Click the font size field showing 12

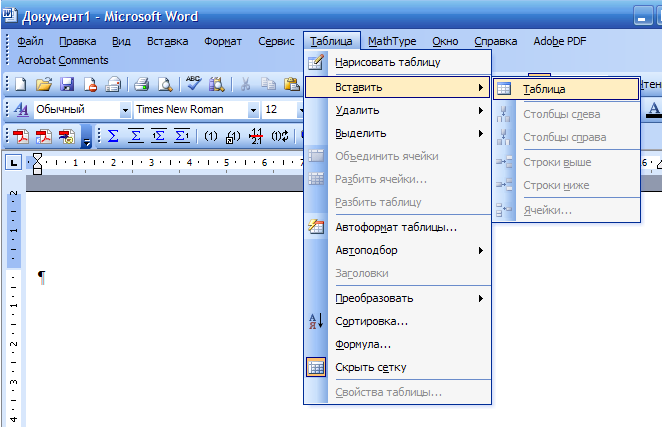279,109
